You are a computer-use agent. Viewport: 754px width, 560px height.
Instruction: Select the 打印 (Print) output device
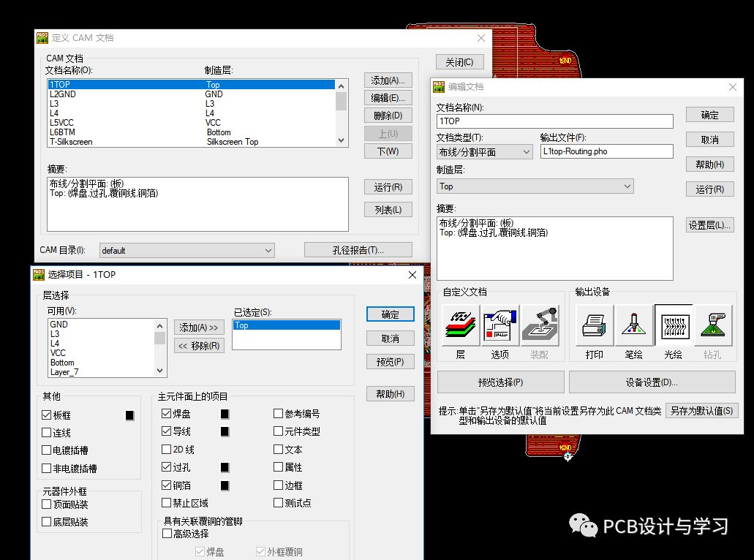[x=595, y=325]
